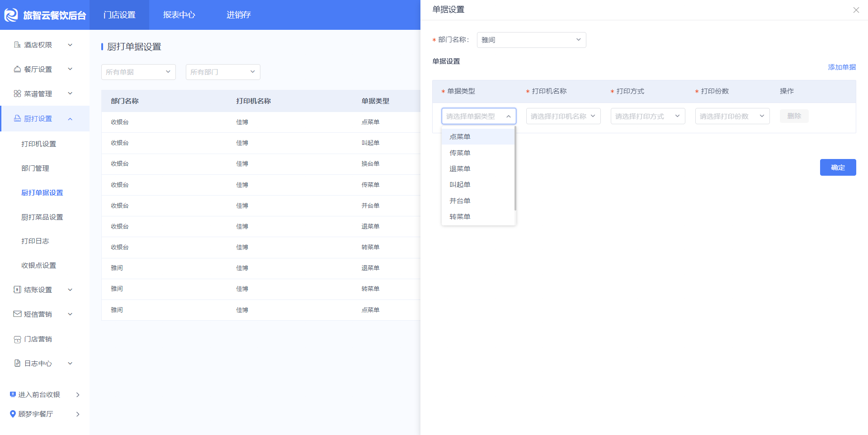Screen dimensions: 868x435
Task: Click the 换台单 cell in the table
Action: tap(370, 164)
